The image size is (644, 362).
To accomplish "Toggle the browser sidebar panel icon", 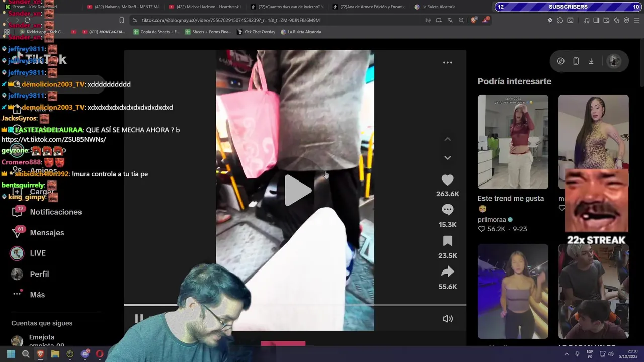I will 596,20.
